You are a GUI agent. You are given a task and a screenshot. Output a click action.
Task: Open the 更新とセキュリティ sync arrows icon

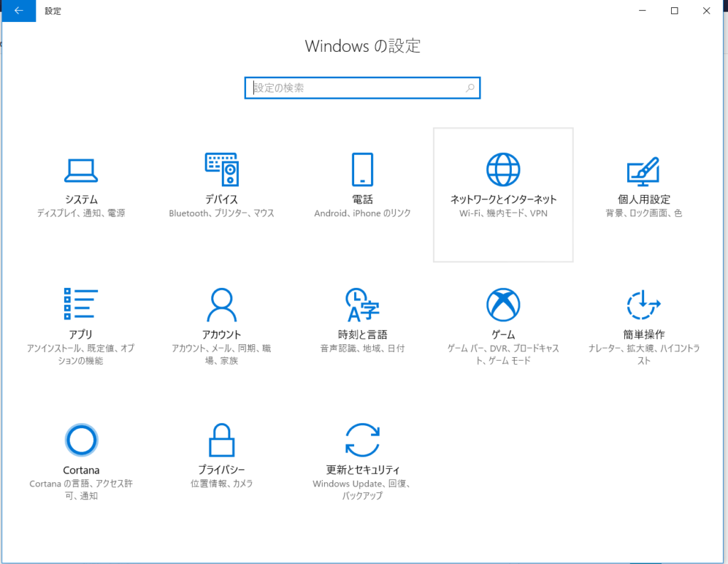(363, 440)
